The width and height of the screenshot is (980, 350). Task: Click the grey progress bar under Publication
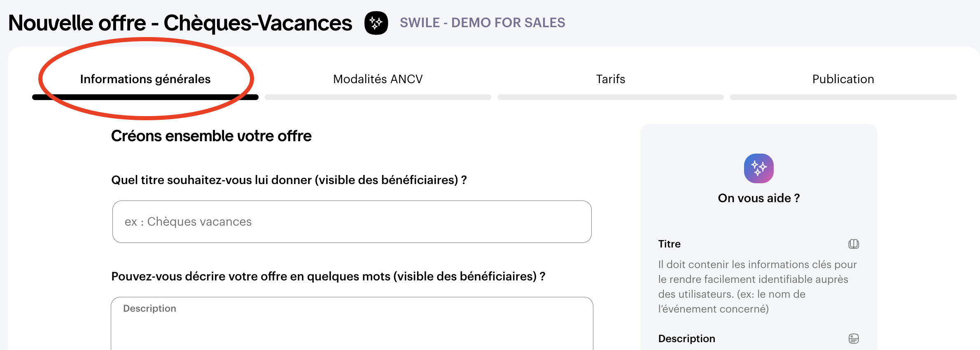click(x=843, y=97)
